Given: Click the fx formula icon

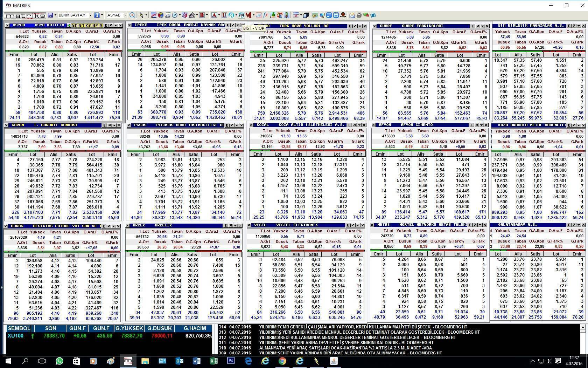Looking at the screenshot, I should (x=266, y=15).
